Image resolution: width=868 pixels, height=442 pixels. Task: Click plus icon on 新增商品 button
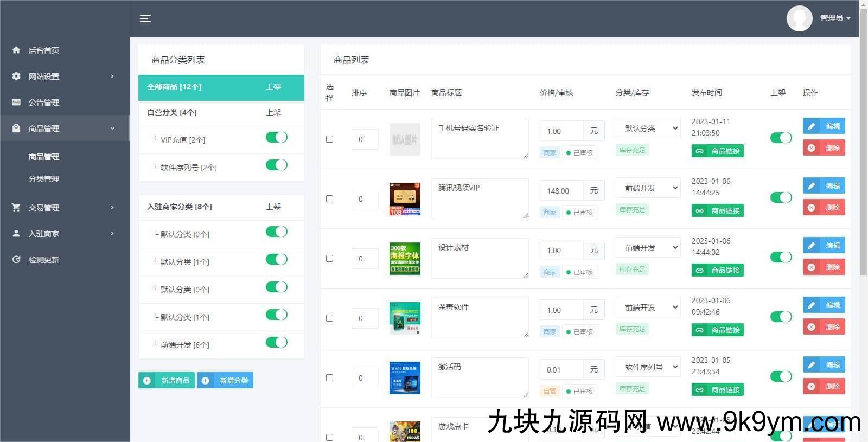(147, 381)
